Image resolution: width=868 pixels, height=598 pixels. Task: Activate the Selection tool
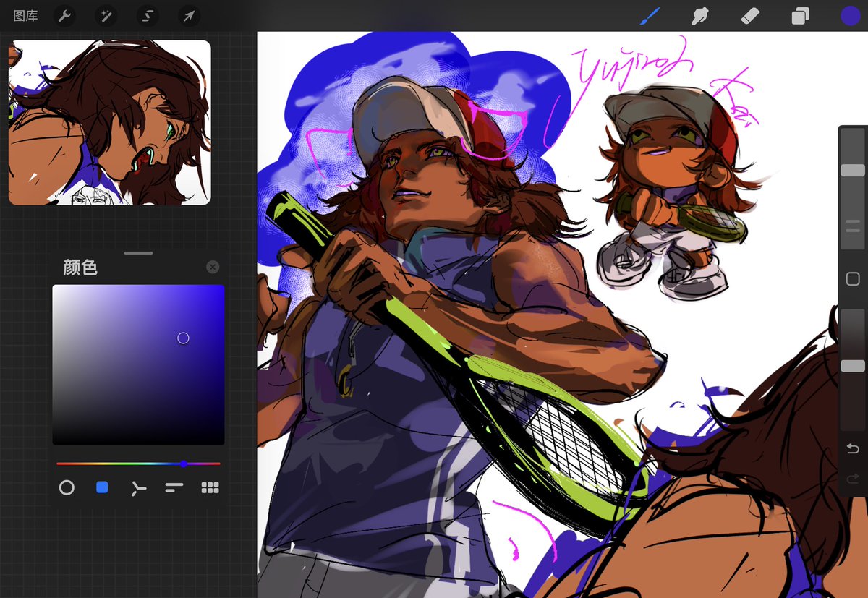(x=148, y=16)
